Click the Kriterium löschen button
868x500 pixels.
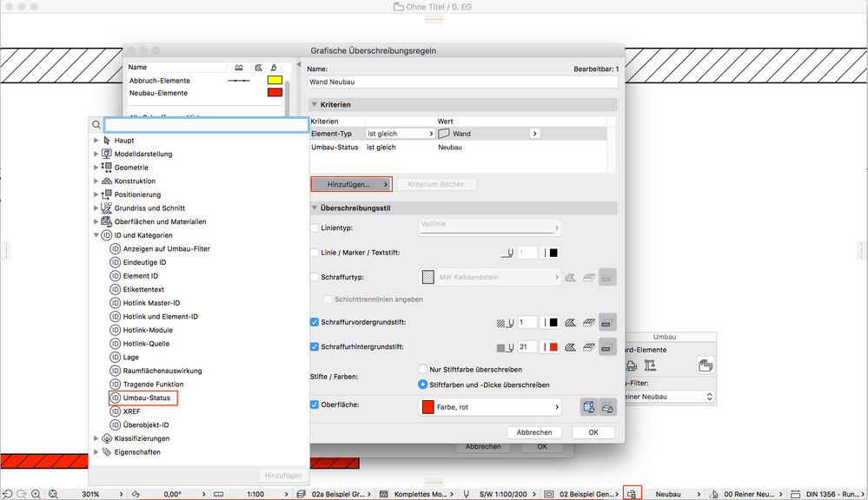click(436, 184)
